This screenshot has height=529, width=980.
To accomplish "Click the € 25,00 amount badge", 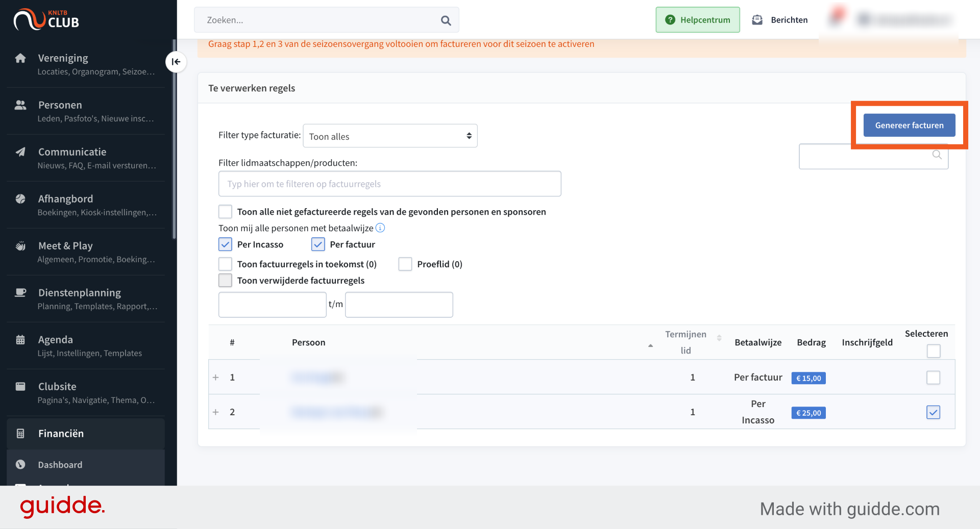I will pyautogui.click(x=808, y=413).
